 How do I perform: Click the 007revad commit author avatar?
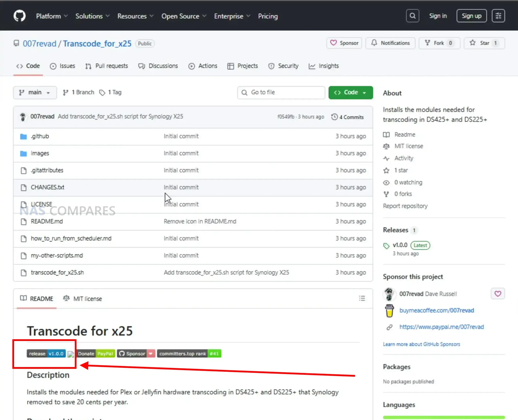click(x=23, y=117)
